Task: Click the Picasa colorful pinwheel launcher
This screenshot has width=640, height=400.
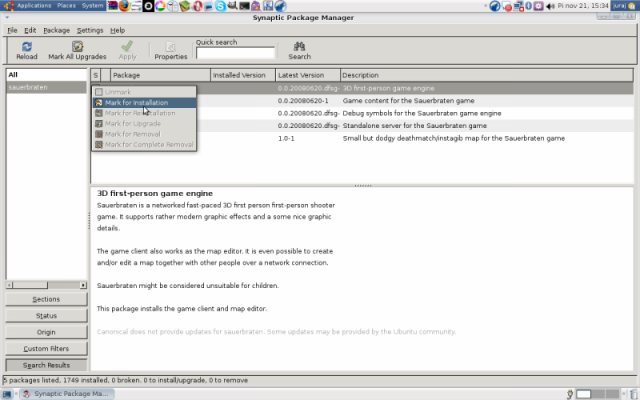Action: coord(160,6)
